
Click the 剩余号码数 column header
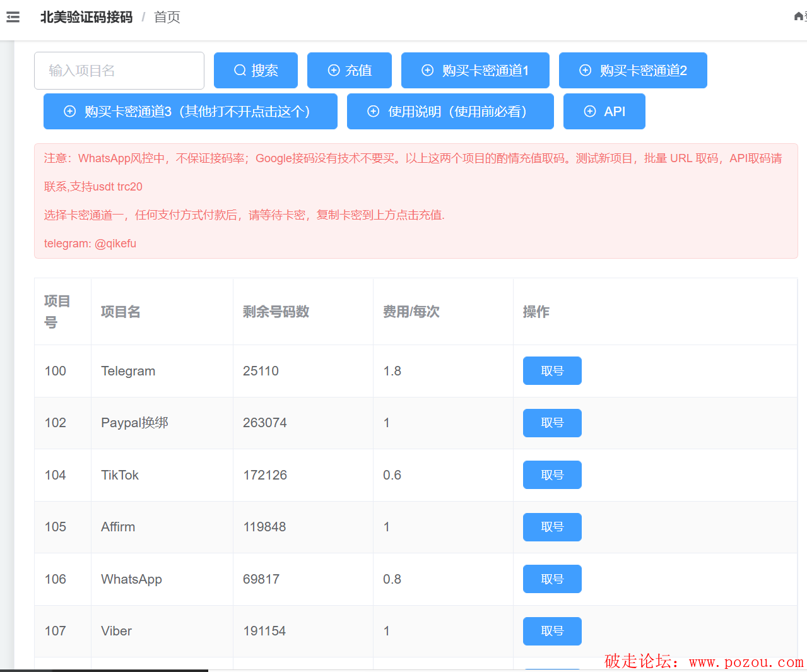276,312
